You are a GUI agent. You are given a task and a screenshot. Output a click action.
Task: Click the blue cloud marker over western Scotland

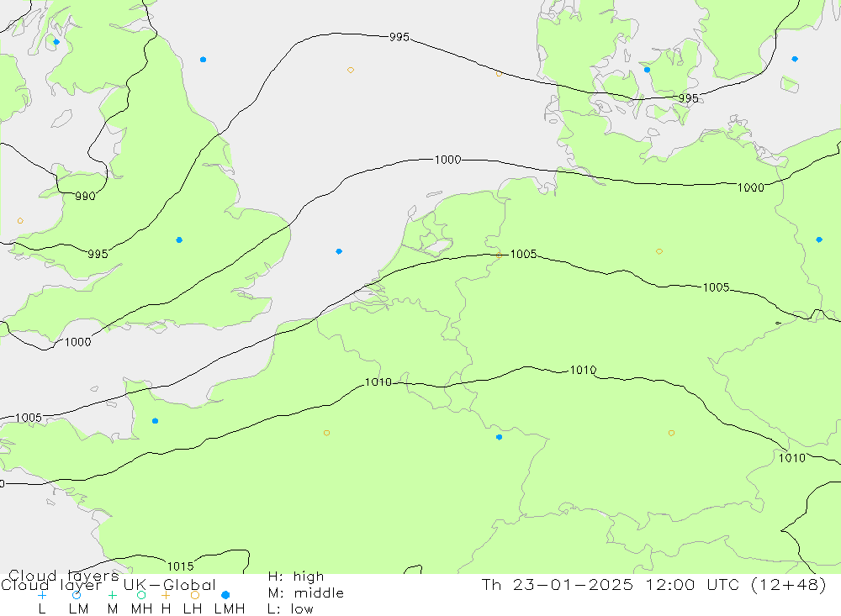click(56, 42)
